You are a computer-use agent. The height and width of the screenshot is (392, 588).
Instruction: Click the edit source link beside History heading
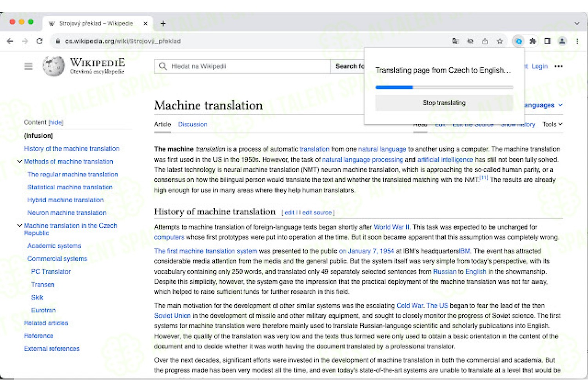(x=317, y=213)
